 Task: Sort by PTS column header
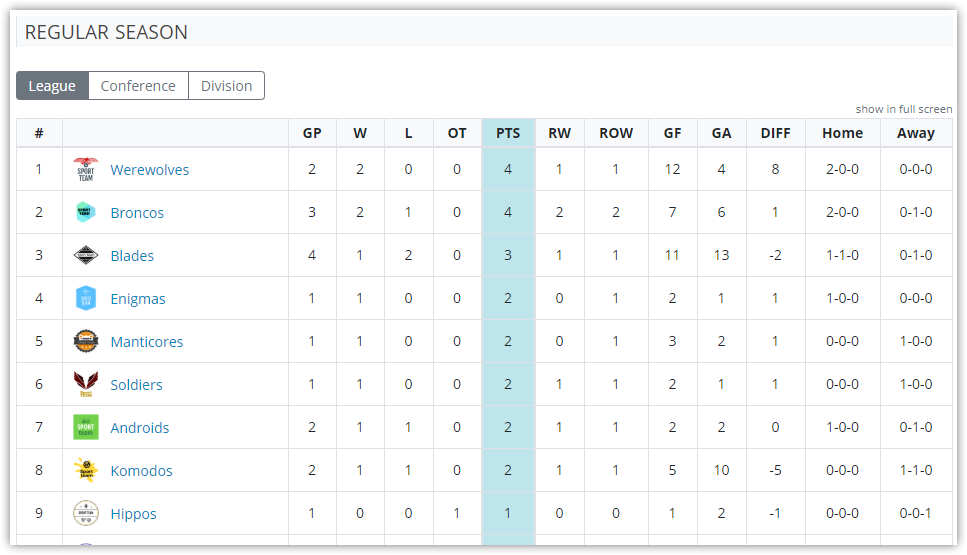(x=508, y=133)
